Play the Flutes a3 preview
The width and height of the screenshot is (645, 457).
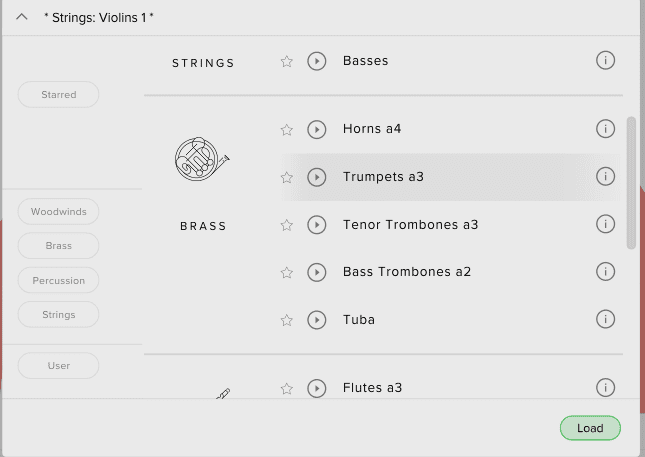click(x=317, y=388)
